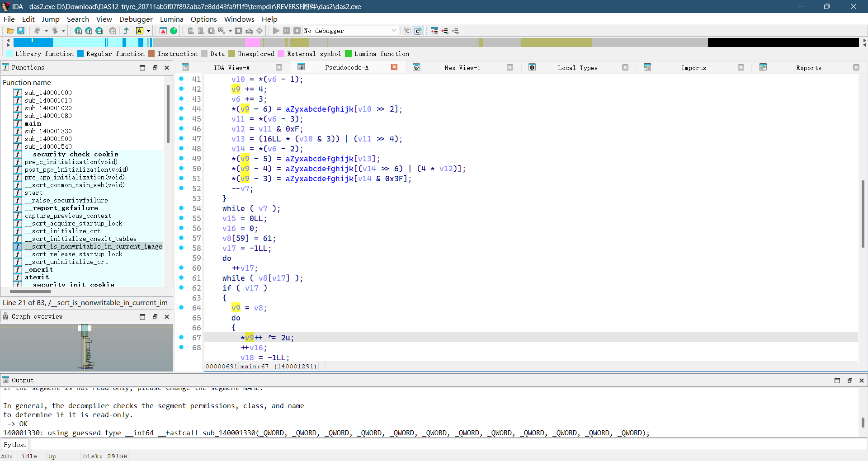Select the start function entry
This screenshot has width=868, height=461.
(x=33, y=193)
